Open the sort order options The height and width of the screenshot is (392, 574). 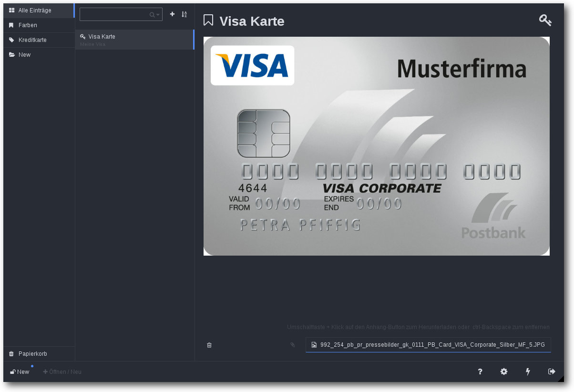pos(184,14)
